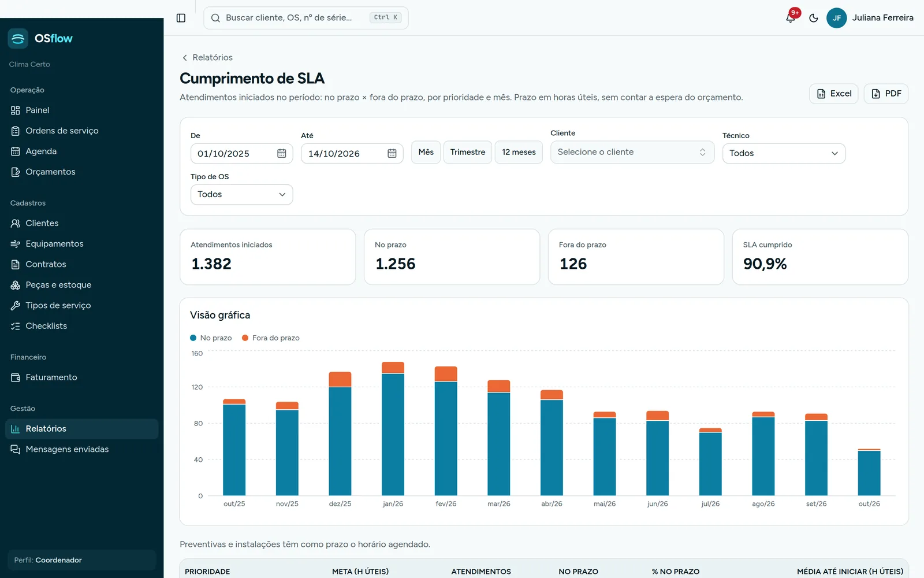Open the notifications bell

pyautogui.click(x=791, y=18)
